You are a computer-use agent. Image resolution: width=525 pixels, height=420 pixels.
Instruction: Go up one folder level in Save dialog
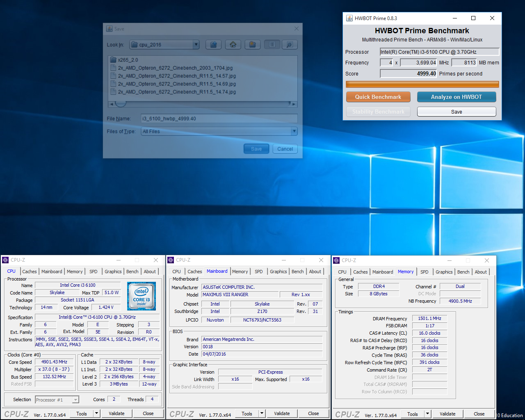[x=213, y=45]
